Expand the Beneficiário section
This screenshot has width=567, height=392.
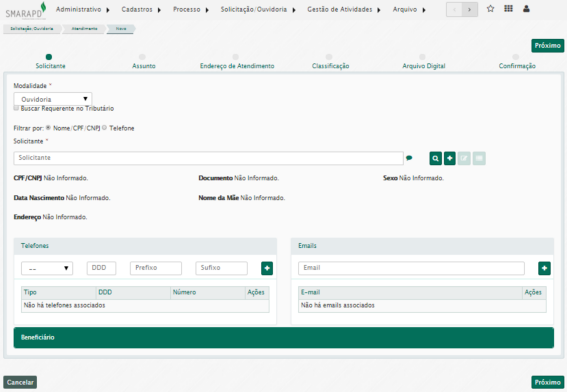click(283, 338)
